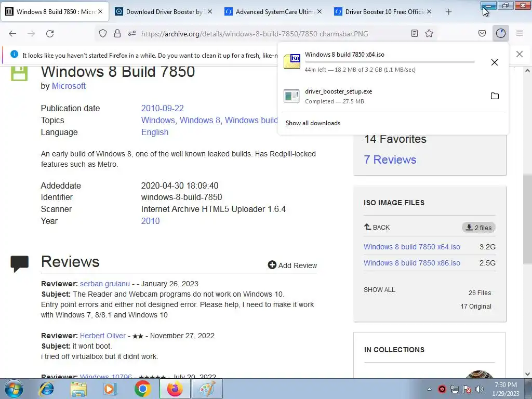532x399 pixels.
Task: Close the Download Driver Booster tab
Action: (210, 11)
